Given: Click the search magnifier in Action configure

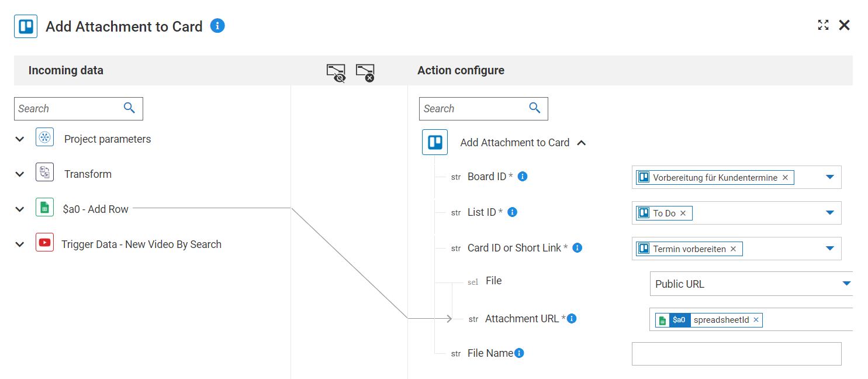Looking at the screenshot, I should [534, 108].
